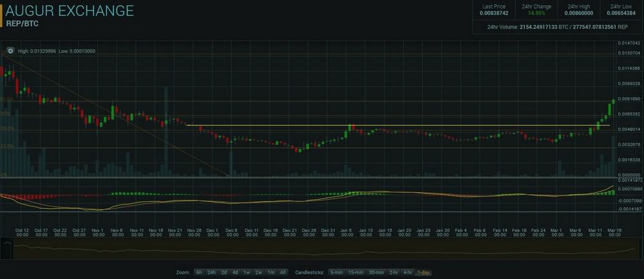Click the Dec 21 date axis label
The image size is (644, 279).
pyautogui.click(x=290, y=232)
